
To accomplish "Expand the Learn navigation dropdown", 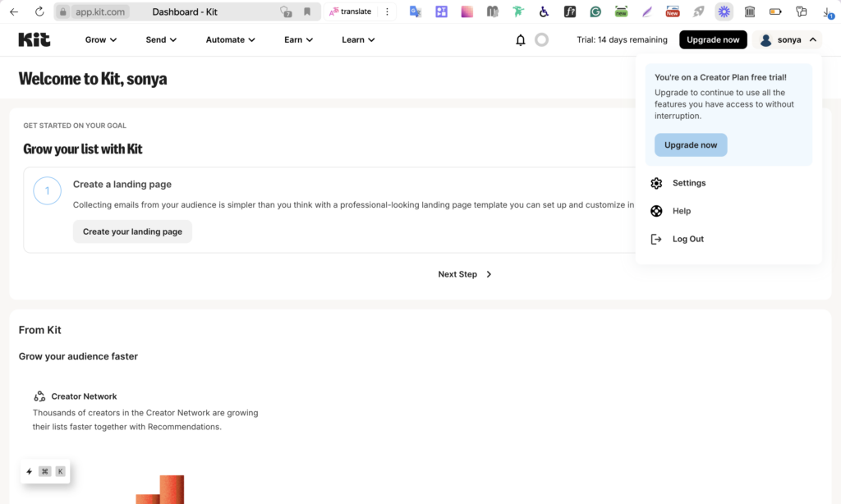I will pos(358,39).
